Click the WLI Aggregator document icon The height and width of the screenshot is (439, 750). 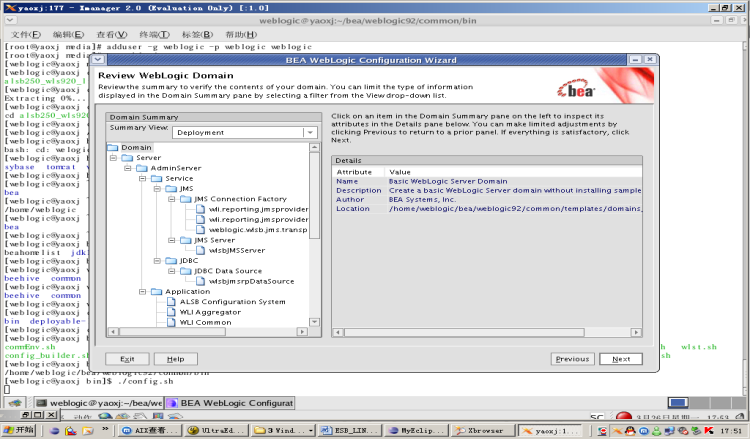point(171,312)
